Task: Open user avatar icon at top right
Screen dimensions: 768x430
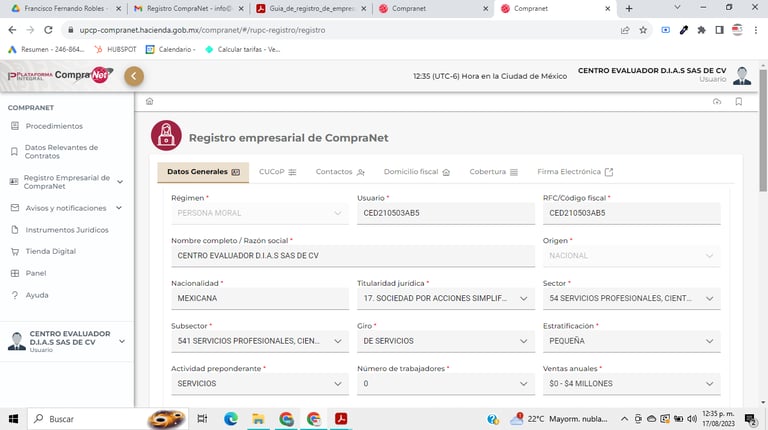Action: (742, 76)
